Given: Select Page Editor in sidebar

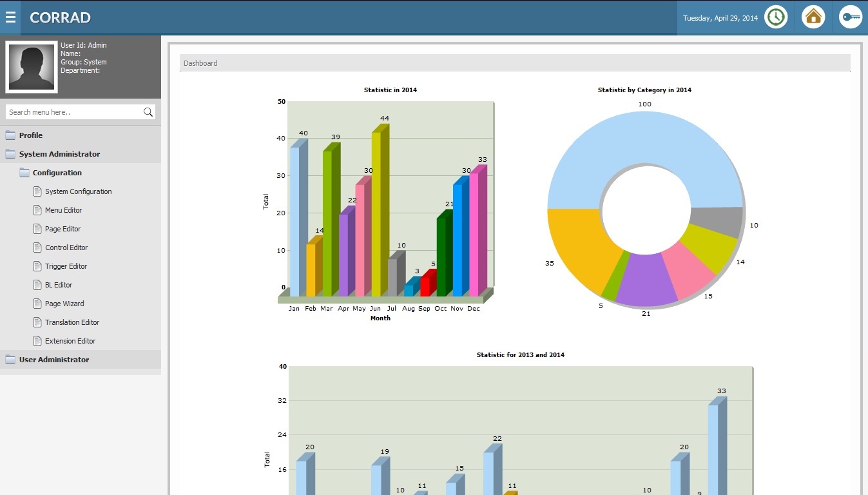Looking at the screenshot, I should coord(63,229).
